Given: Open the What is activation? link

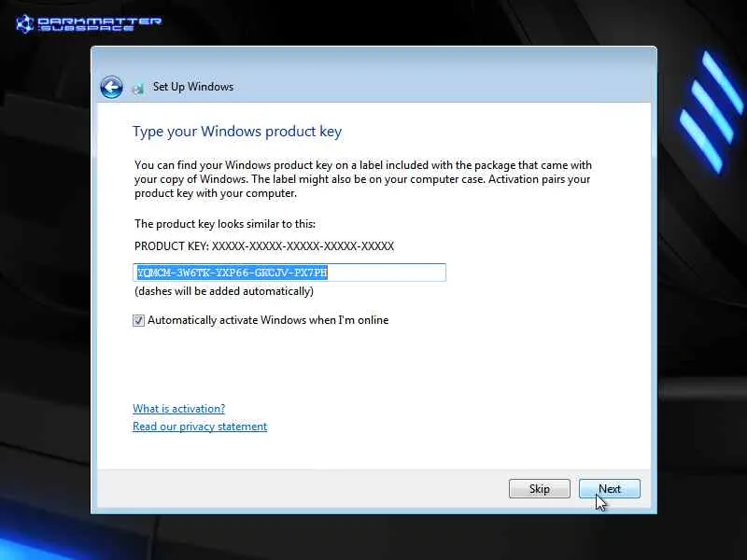Looking at the screenshot, I should pos(178,409).
